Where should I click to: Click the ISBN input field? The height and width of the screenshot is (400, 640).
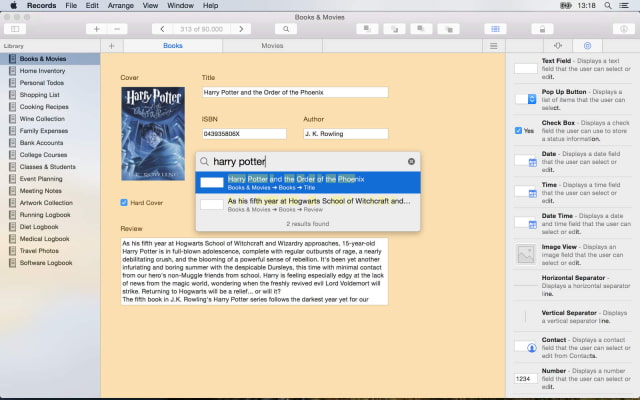pyautogui.click(x=244, y=133)
